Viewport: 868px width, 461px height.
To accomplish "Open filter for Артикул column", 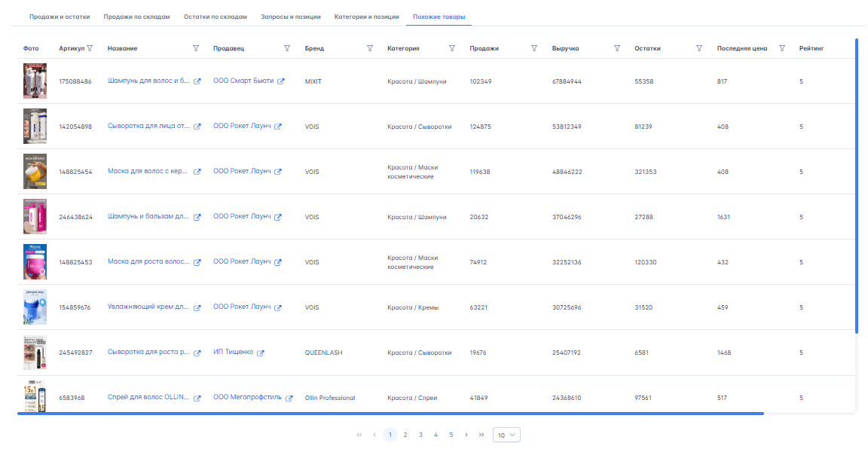I will 90,48.
